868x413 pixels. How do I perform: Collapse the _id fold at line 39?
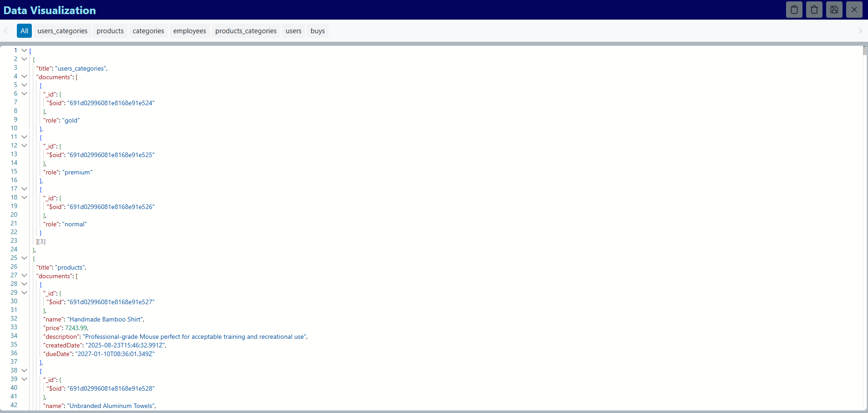click(x=25, y=379)
